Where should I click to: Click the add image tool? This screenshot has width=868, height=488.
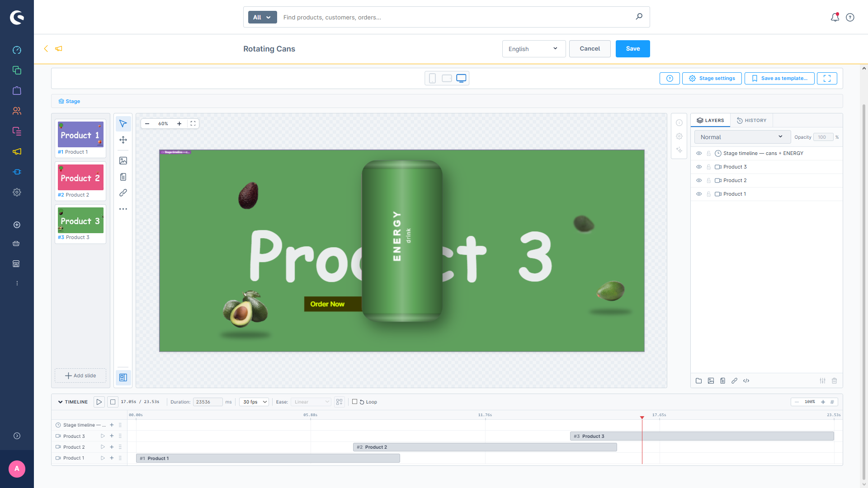pos(123,160)
